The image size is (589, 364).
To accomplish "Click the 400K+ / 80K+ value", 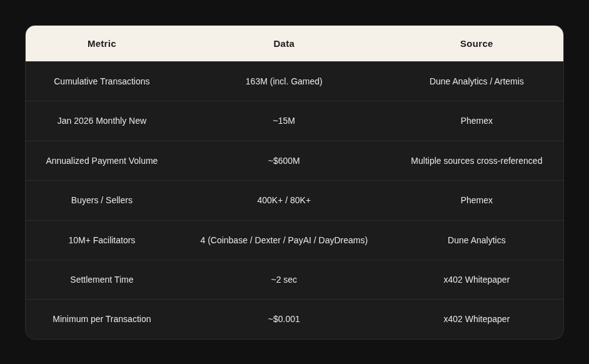I will coord(284,200).
